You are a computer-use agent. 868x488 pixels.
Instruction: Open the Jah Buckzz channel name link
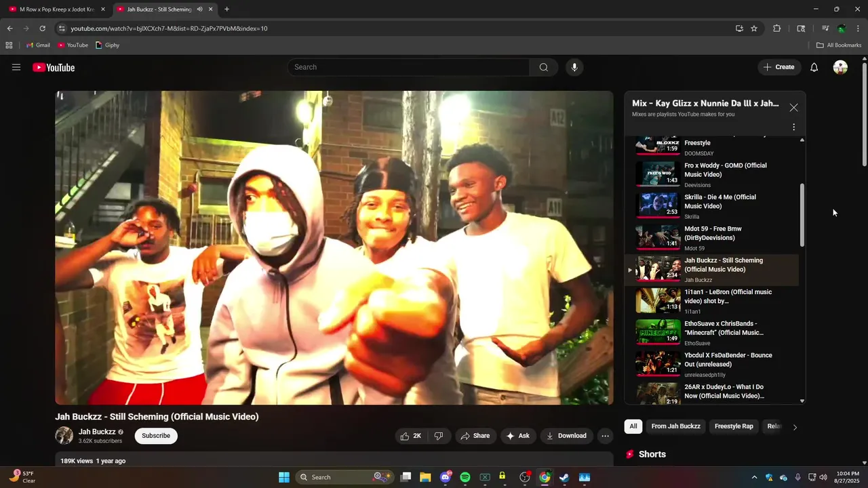pos(97,432)
